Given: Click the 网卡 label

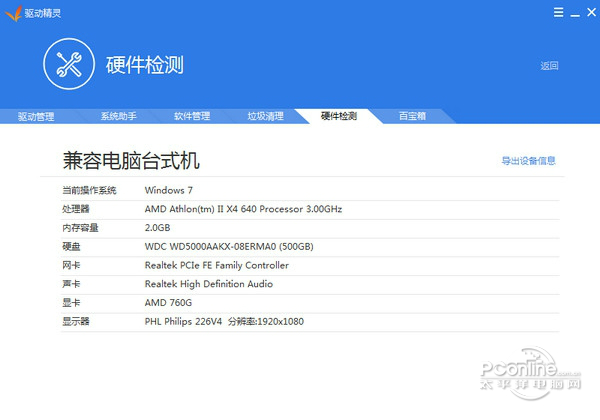Looking at the screenshot, I should click(x=71, y=265).
